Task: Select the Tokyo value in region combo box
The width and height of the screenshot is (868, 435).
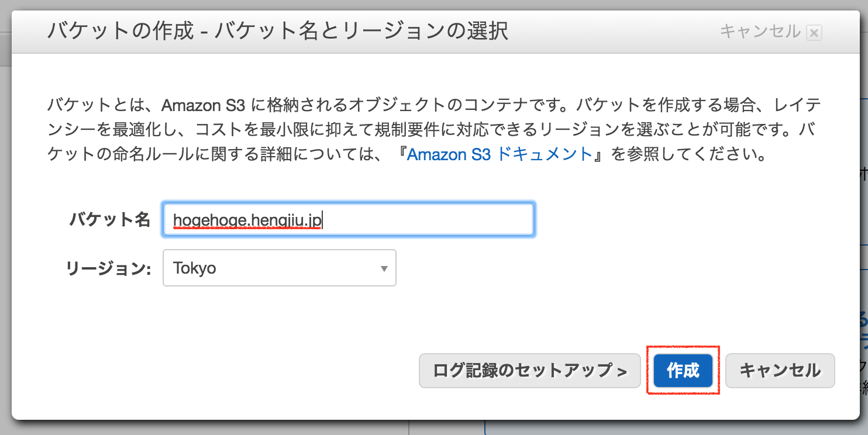Action: (195, 269)
